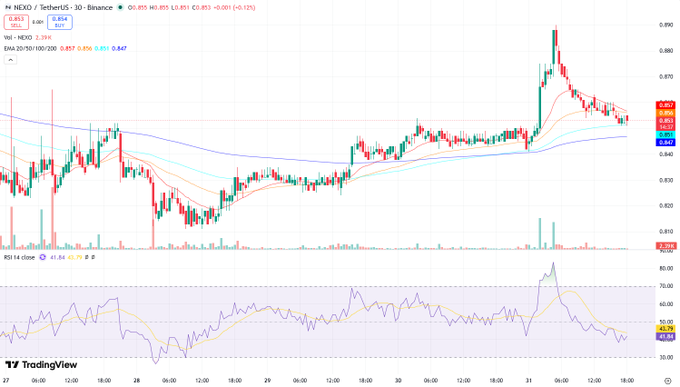Collapse the indicator legend with the chevron

10,59
